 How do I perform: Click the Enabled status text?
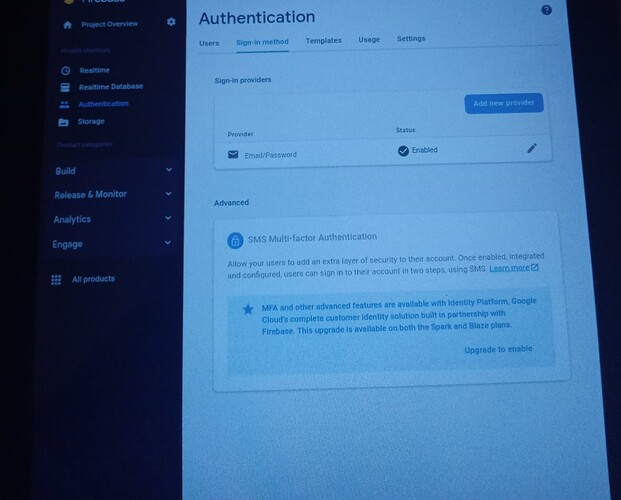click(x=425, y=150)
